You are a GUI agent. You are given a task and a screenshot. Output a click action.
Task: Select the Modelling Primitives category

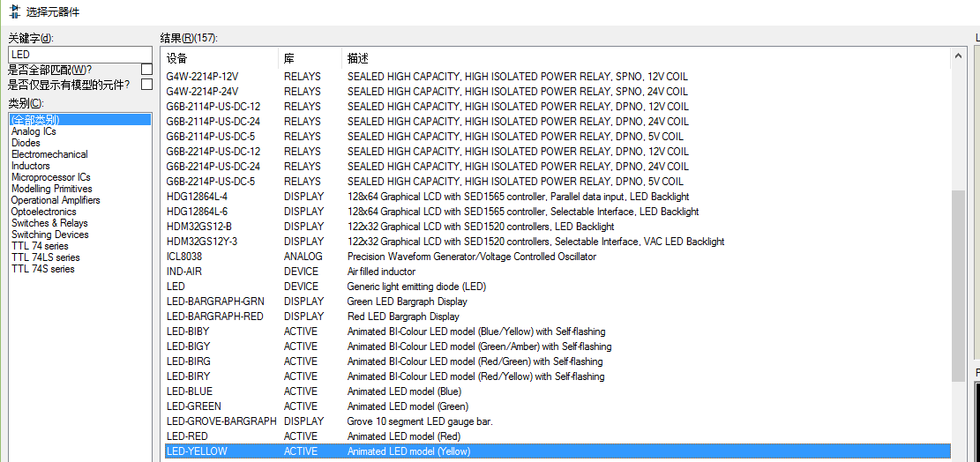point(80,189)
